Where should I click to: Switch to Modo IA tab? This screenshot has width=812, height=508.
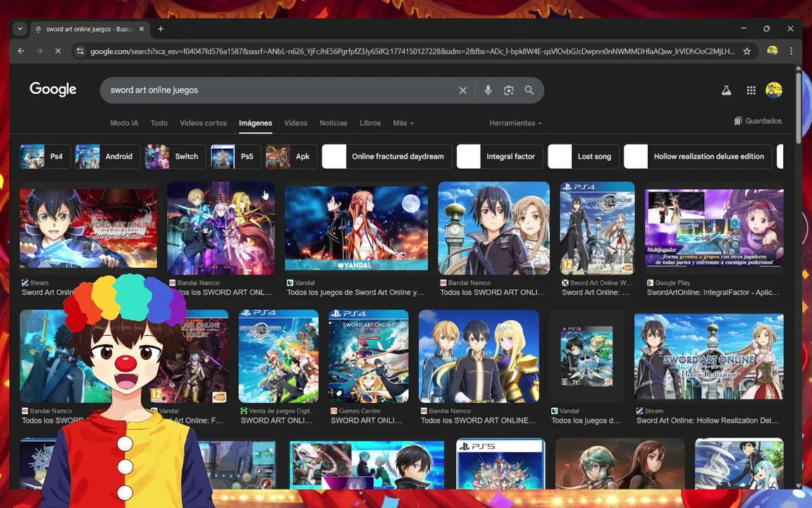point(124,123)
